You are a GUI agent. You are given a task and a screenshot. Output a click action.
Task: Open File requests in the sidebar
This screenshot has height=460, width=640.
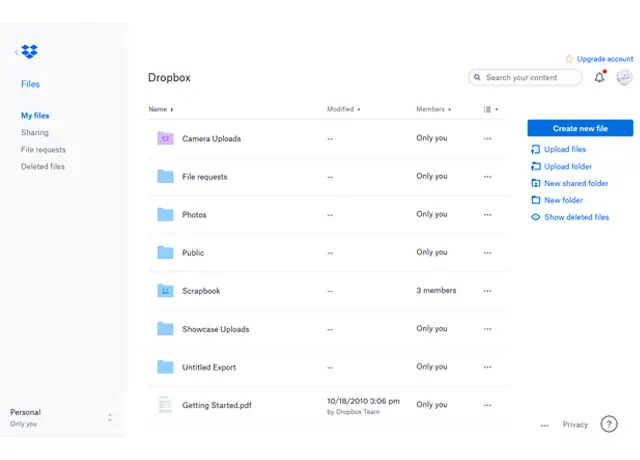(x=43, y=149)
